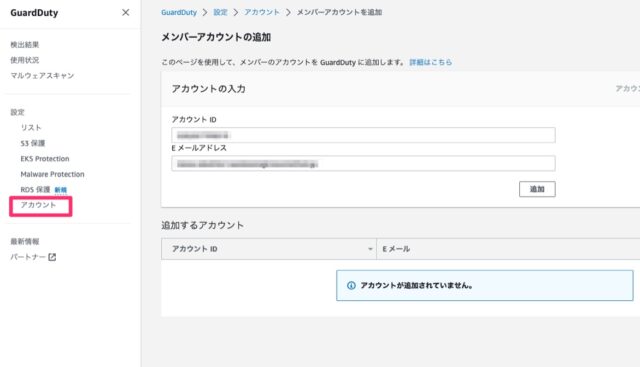Click the アカウント ID input field

[363, 135]
